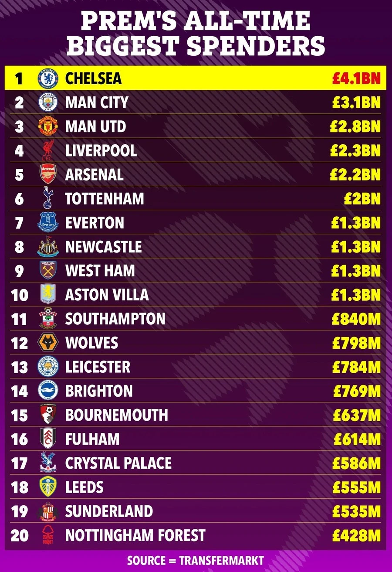This screenshot has width=392, height=572.
Task: Click Chelsea's £4.1BN spending figure
Action: (356, 78)
